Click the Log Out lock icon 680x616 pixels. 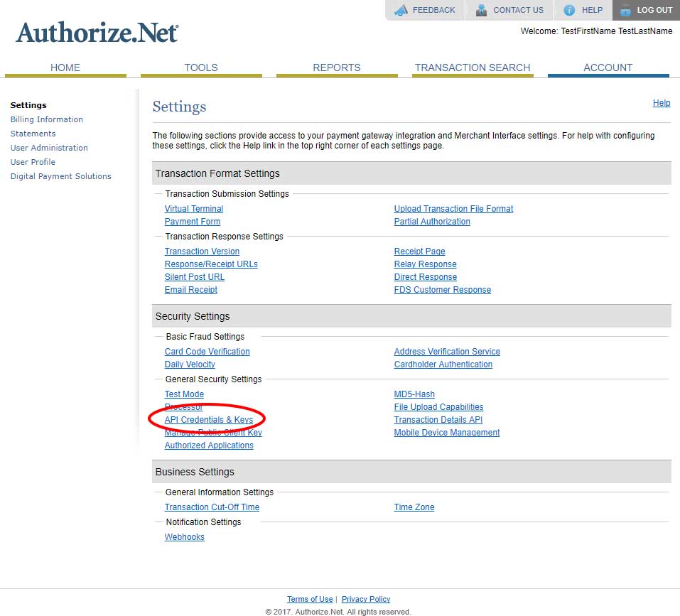coord(625,10)
